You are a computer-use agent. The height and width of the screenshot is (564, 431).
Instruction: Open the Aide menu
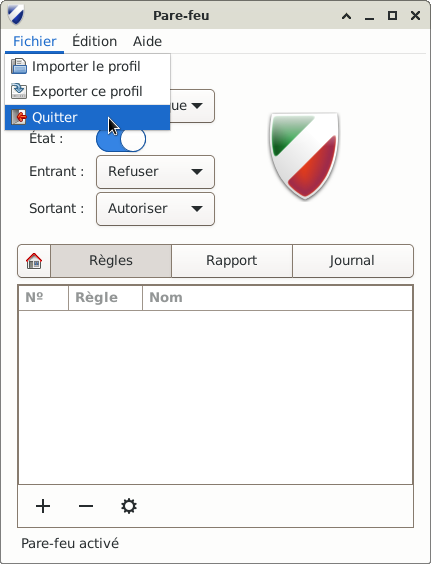[x=147, y=41]
